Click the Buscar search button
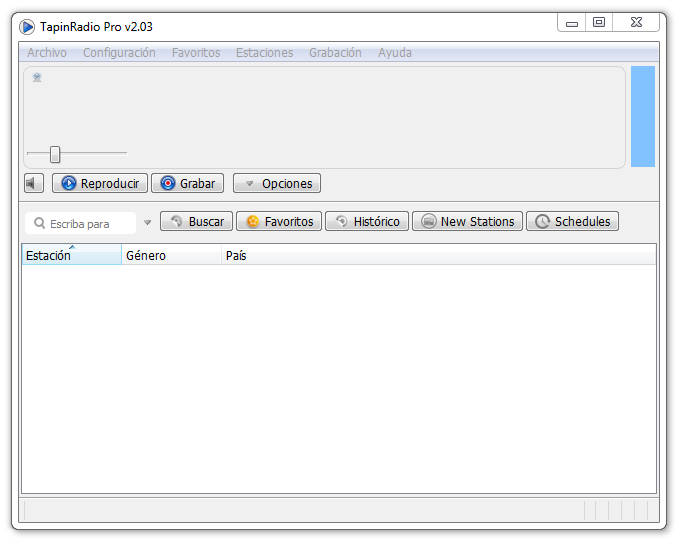 (197, 221)
